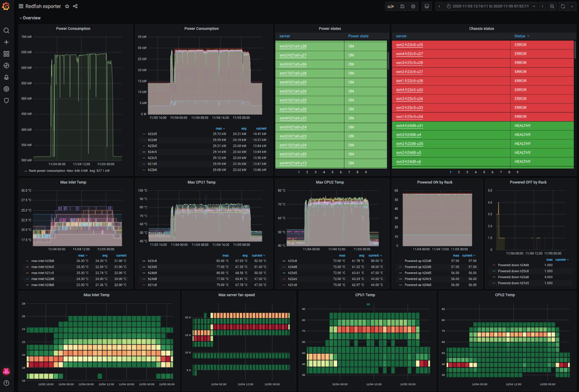The image size is (579, 392).
Task: Open server link svn2-h21a5-u27
Action: (293, 55)
